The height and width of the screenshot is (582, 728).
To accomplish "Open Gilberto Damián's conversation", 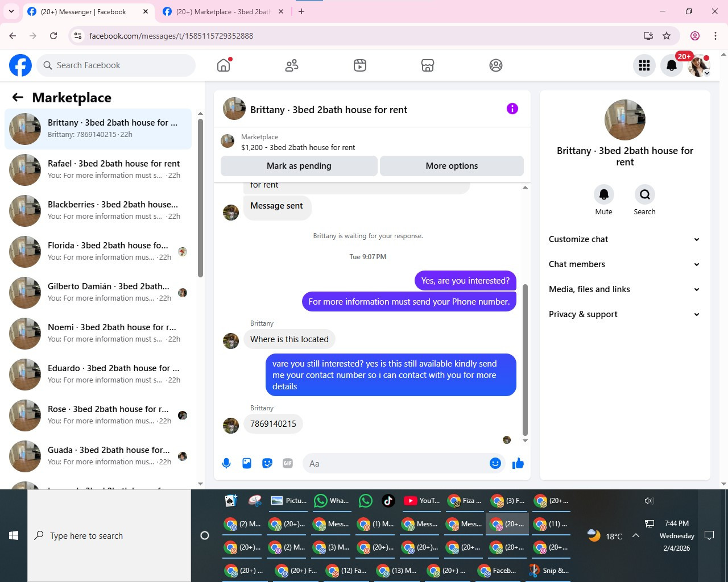I will (98, 293).
